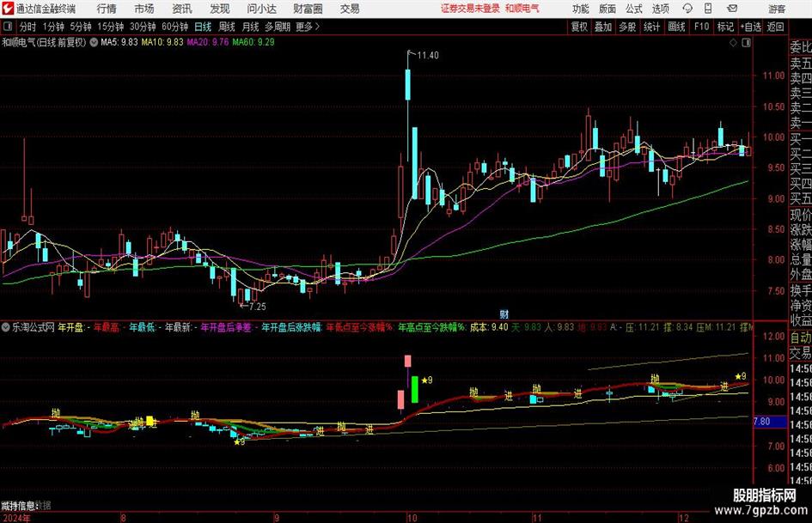Toggle the right side panel icon near the price axis
Screen dimensions: 812x523
(746, 43)
